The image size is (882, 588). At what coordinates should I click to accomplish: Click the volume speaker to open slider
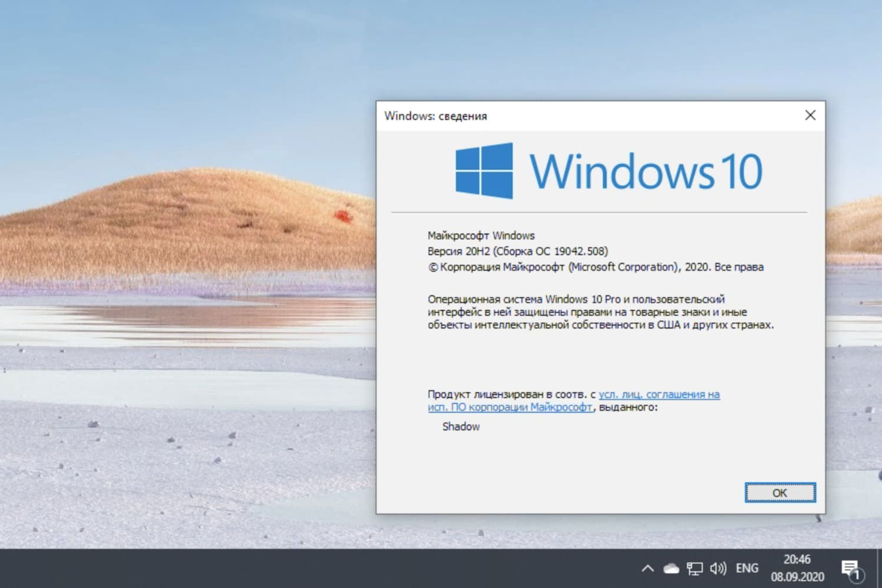click(x=718, y=568)
